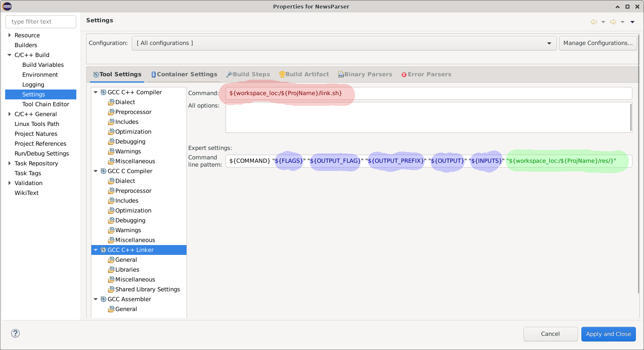This screenshot has height=350, width=644.
Task: Open the Configuration dropdown
Action: pyautogui.click(x=344, y=43)
